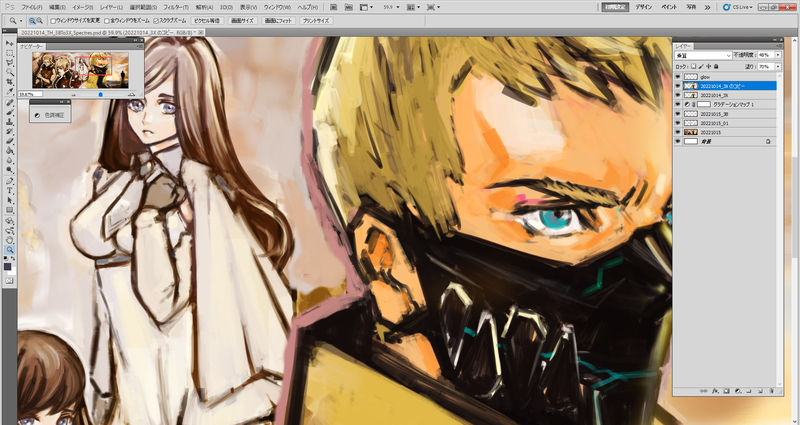This screenshot has width=800, height=425.
Task: Open the arrange documents dropdown
Action: tap(413, 7)
